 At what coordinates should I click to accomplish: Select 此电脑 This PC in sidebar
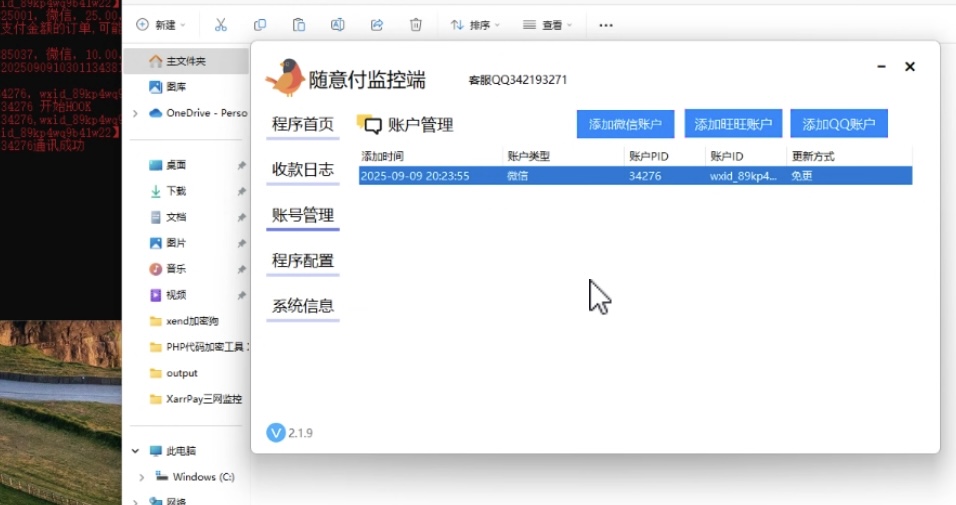tap(173, 451)
